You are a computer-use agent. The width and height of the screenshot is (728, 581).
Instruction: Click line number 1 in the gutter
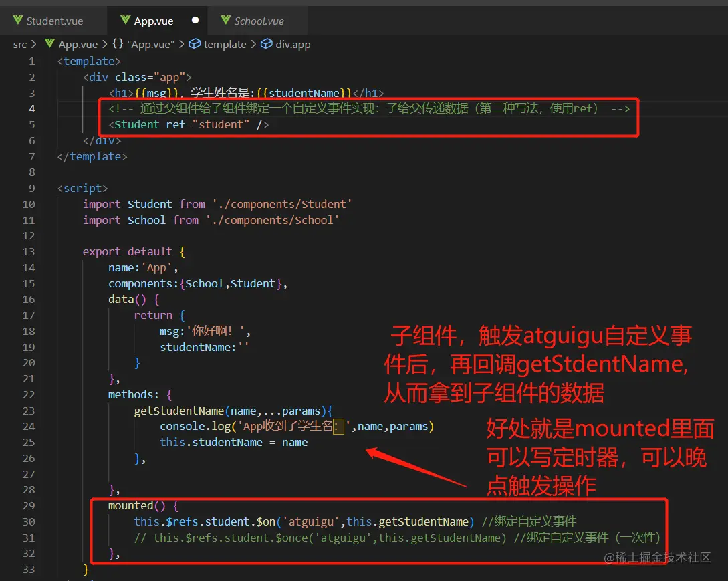point(31,62)
